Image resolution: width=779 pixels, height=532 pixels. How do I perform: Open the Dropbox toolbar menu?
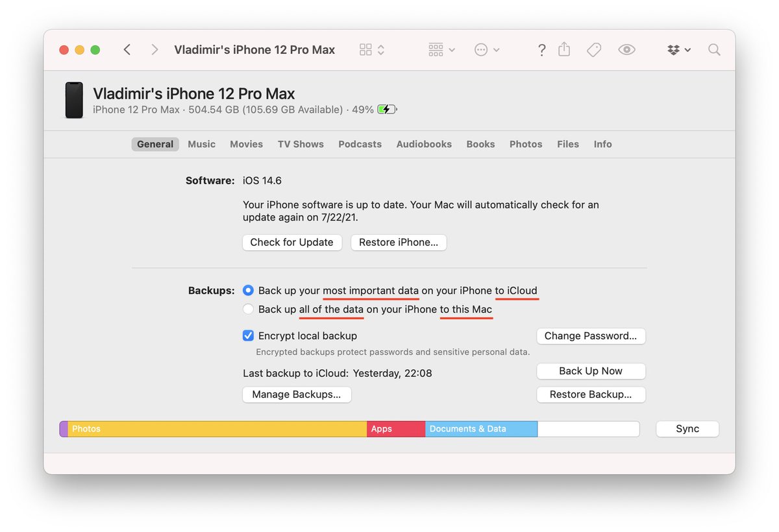[x=678, y=50]
